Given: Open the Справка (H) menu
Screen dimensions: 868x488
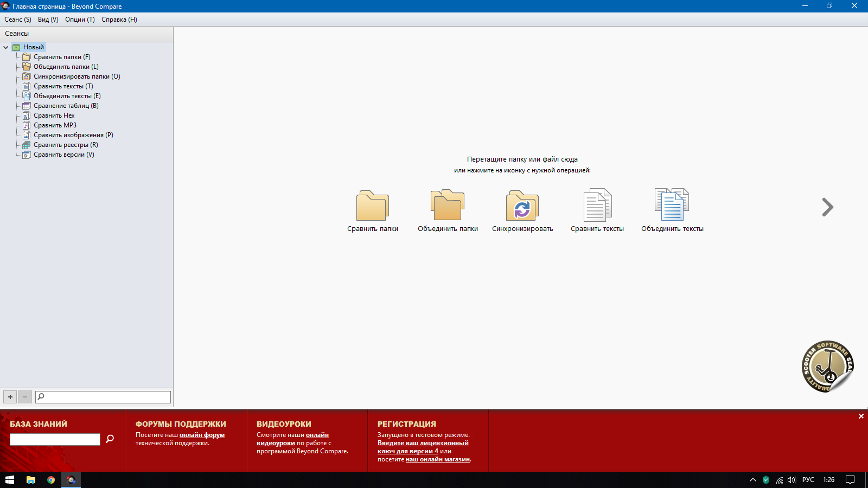Looking at the screenshot, I should [119, 20].
